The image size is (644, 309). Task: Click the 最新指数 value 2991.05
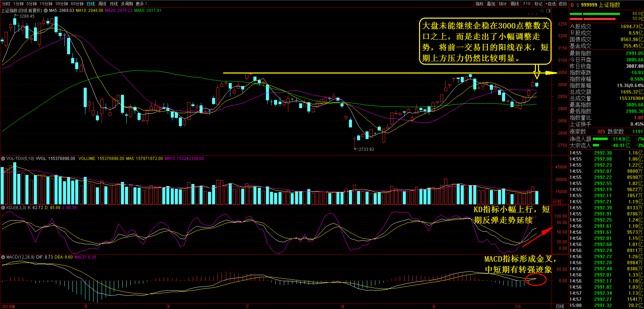635,53
